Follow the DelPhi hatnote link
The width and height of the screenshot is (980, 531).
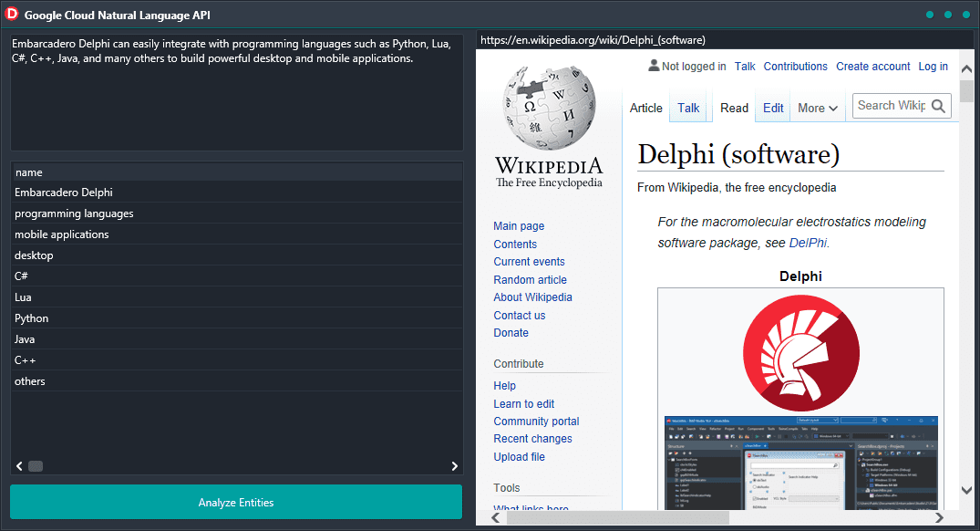click(x=808, y=243)
